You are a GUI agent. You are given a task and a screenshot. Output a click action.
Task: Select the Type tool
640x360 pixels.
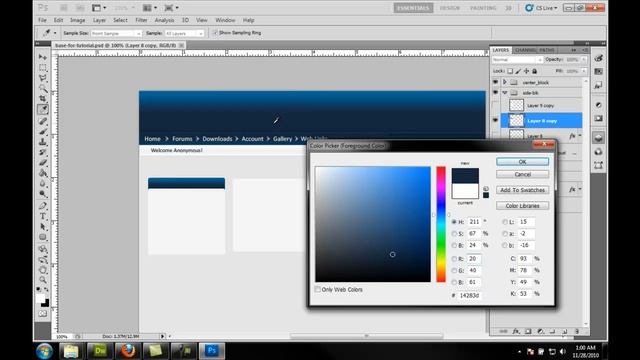tap(43, 216)
